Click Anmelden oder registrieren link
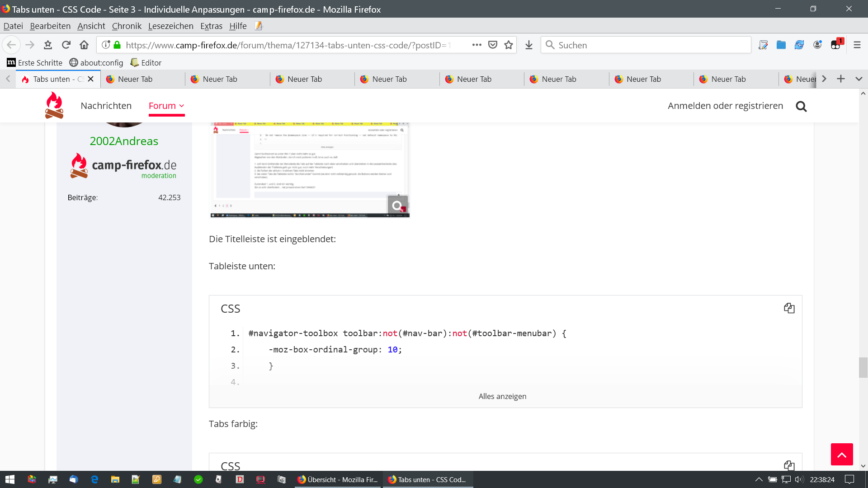868x488 pixels. tap(725, 106)
